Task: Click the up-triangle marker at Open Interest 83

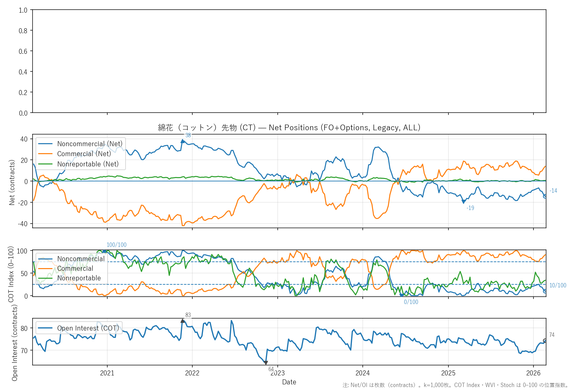Action: coord(182,321)
